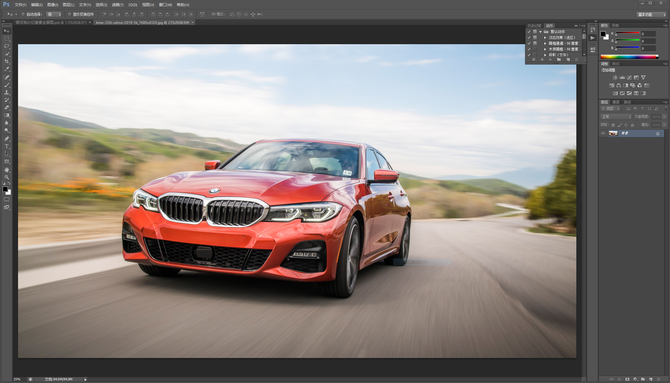Screen dimensions: 670x383
Task: Add Exposure adjustment
Action: tap(636, 77)
